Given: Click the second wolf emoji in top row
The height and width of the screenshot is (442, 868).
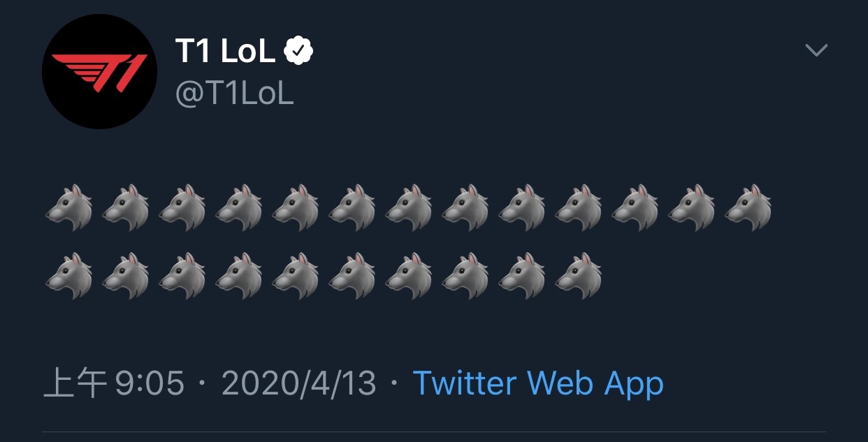Looking at the screenshot, I should coord(126,208).
